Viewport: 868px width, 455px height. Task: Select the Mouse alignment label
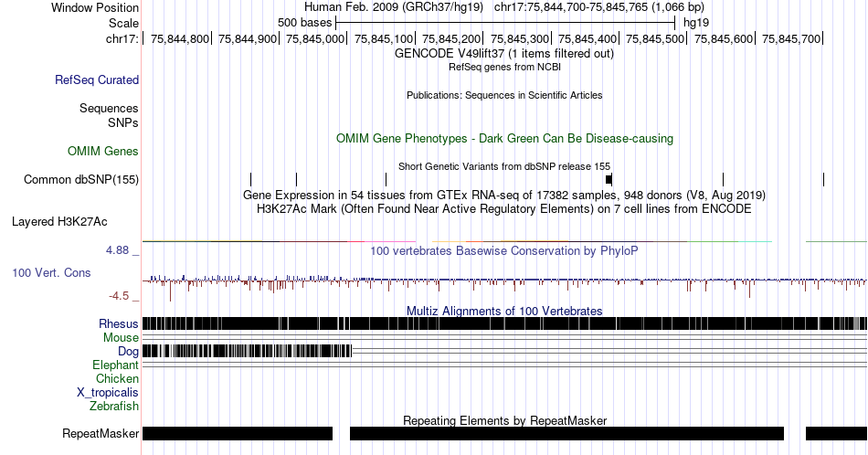point(121,338)
